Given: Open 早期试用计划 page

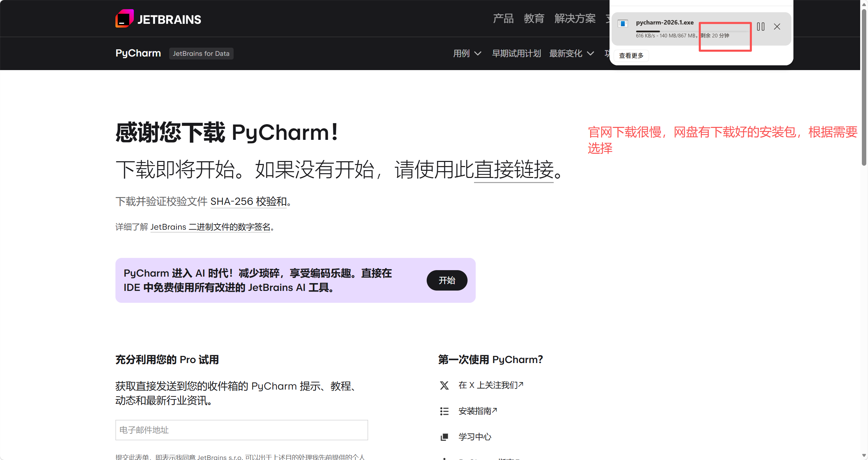Looking at the screenshot, I should tap(516, 53).
